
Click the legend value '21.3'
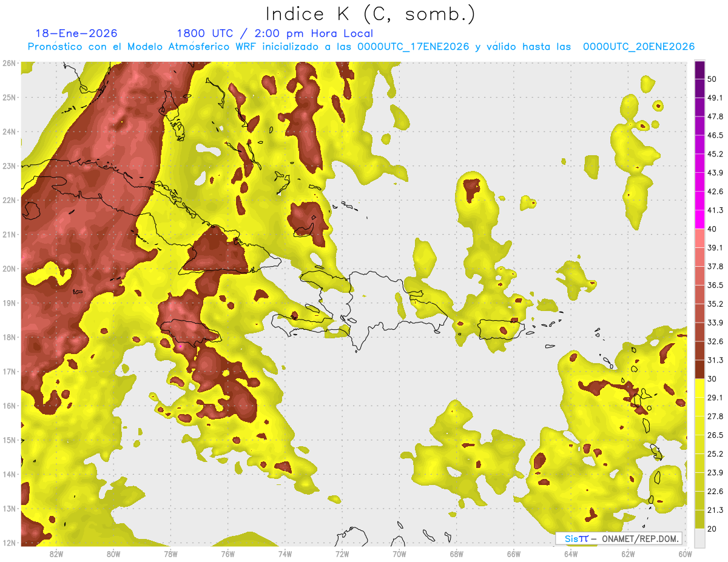click(x=715, y=510)
